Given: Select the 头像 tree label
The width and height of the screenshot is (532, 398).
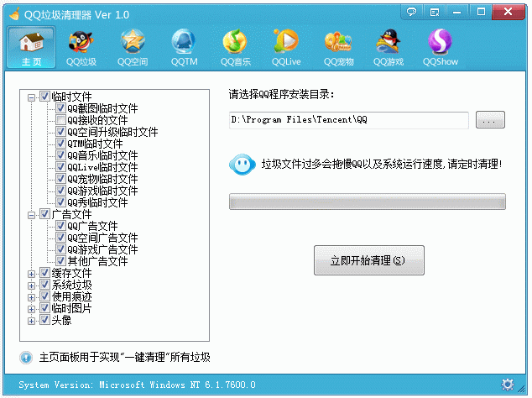Looking at the screenshot, I should click(61, 320).
